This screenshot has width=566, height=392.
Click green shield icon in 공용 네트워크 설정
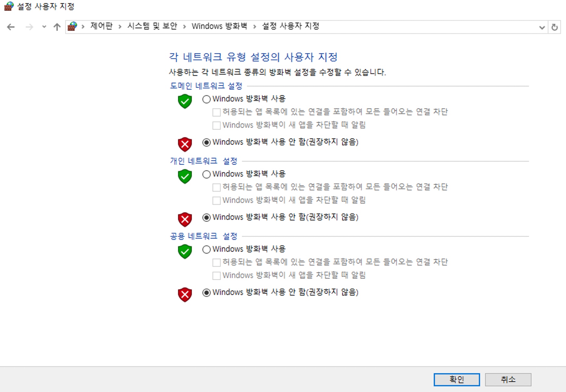tap(185, 251)
